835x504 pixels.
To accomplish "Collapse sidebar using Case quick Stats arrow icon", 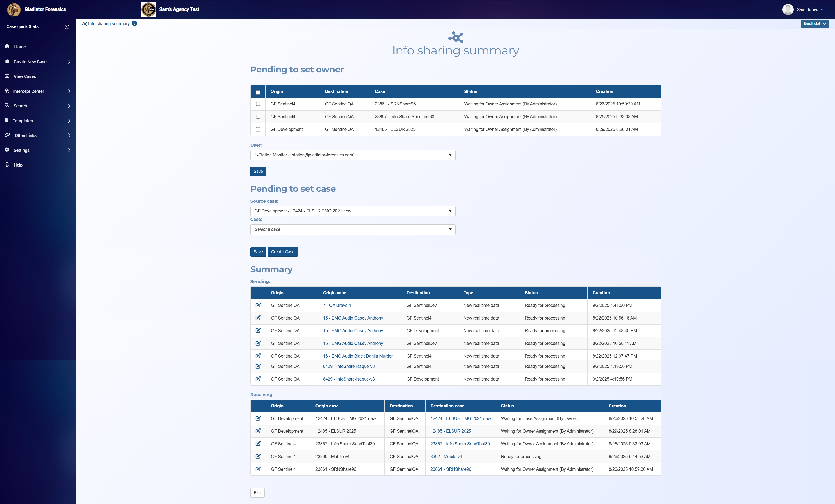I will coord(67,27).
